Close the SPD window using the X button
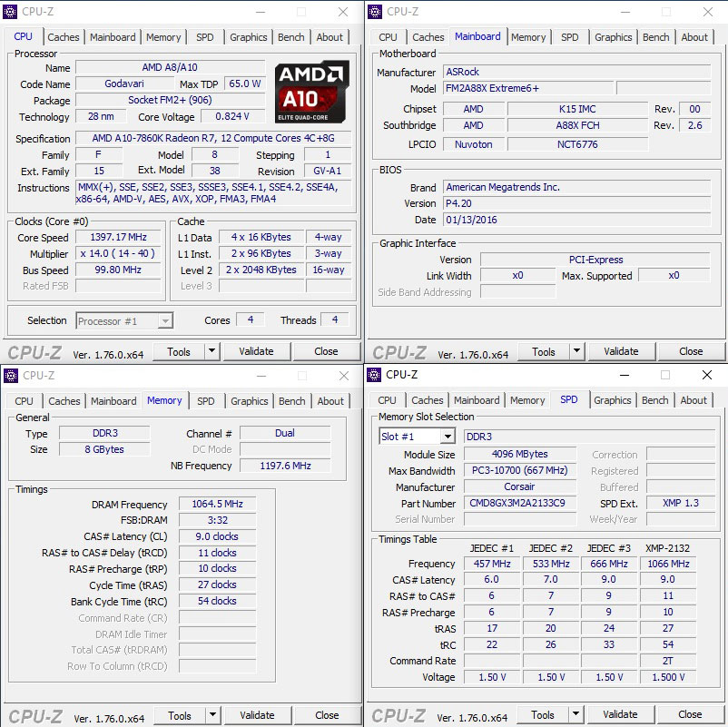Screen dimensions: 728x727 (x=707, y=375)
